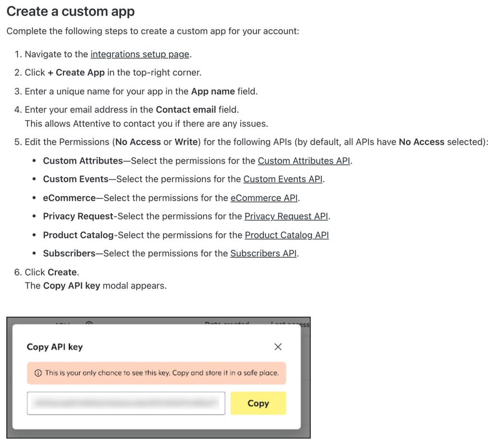This screenshot has height=441, width=504.
Task: Click the bold 'eCommerce' bullet label
Action: pos(69,198)
